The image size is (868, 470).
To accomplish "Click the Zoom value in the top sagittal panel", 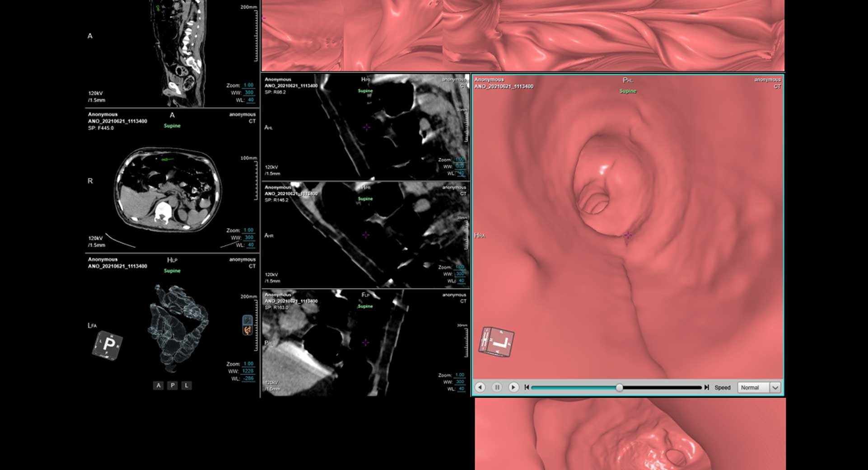I will coord(248,85).
